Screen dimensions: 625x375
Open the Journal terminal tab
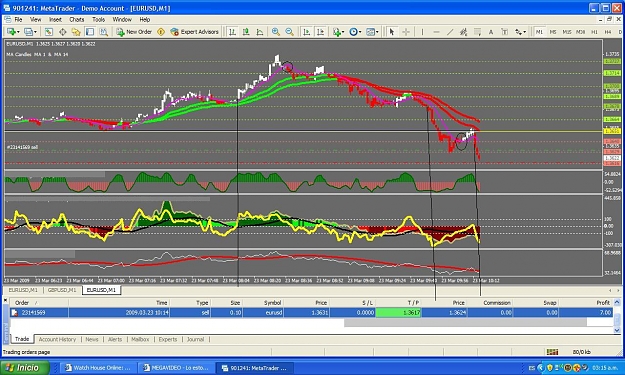click(x=195, y=340)
